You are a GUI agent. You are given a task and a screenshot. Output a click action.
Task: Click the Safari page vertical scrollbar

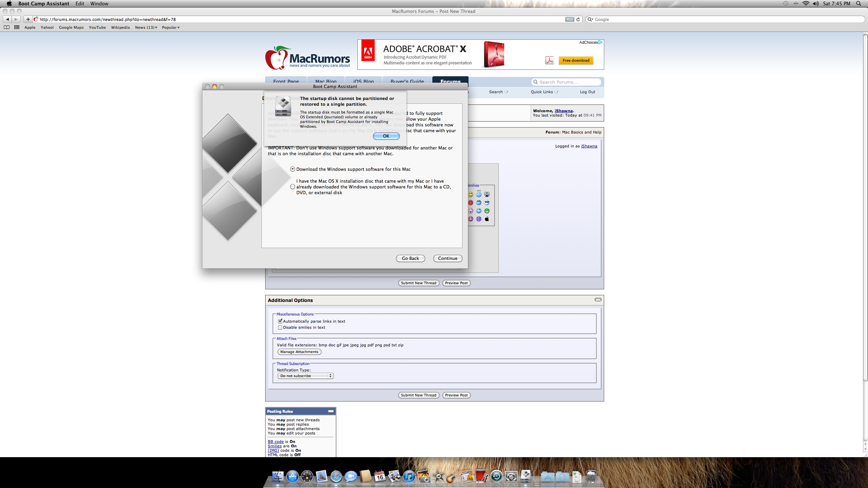point(865,207)
